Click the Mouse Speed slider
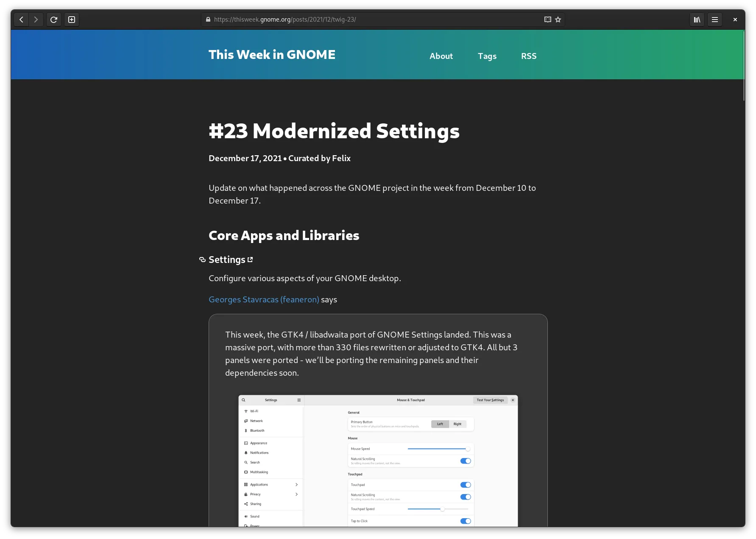 (438, 449)
